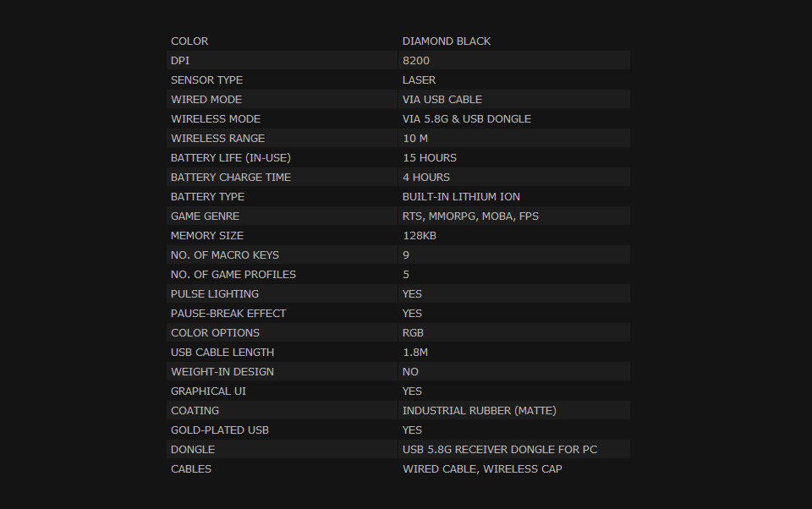Select the DPI 8200 value
Viewport: 812px width, 509px height.
point(416,61)
